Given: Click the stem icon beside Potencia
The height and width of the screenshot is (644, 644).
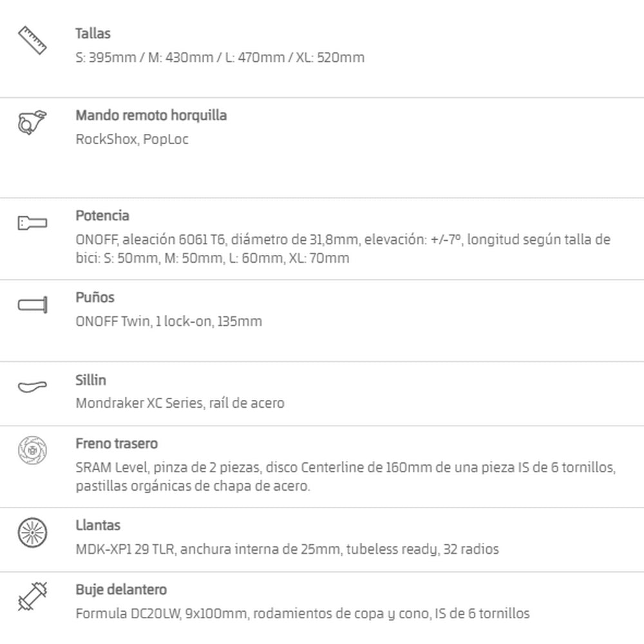Looking at the screenshot, I should tap(32, 223).
